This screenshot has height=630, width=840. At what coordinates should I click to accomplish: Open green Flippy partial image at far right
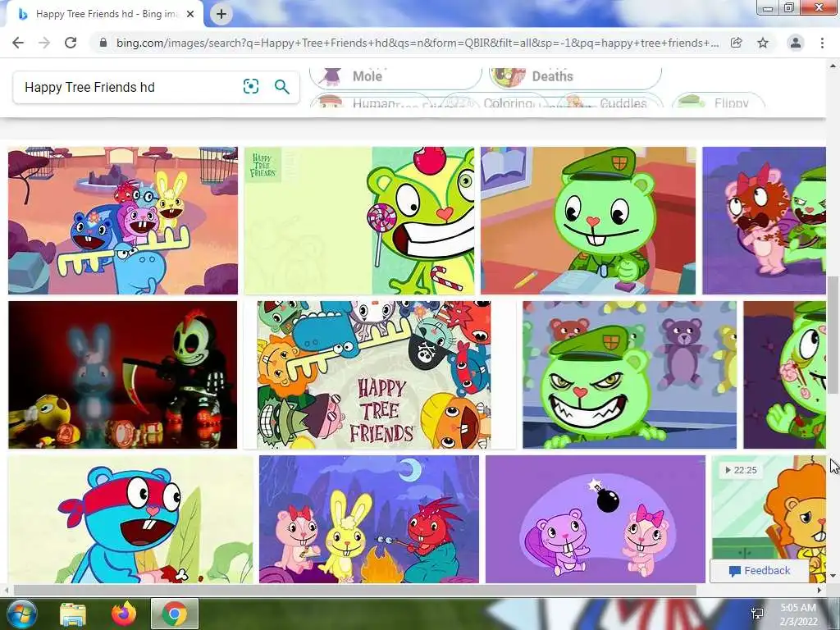(785, 375)
